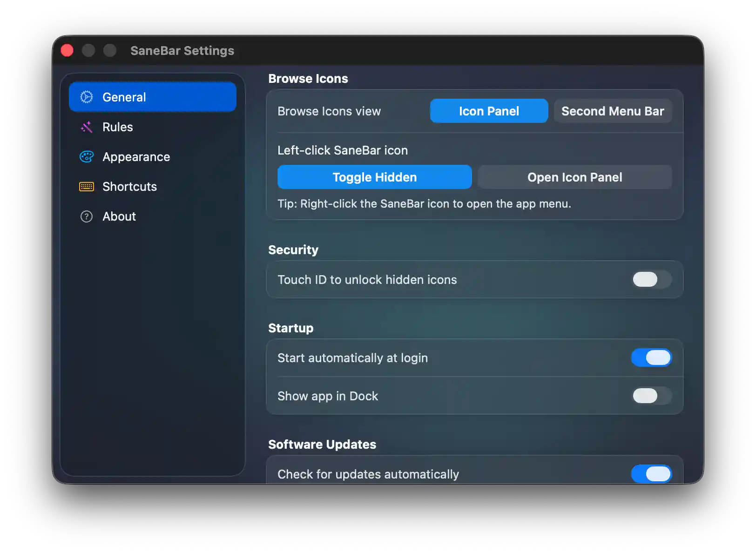
Task: Click the right-click tip text
Action: [x=424, y=204]
